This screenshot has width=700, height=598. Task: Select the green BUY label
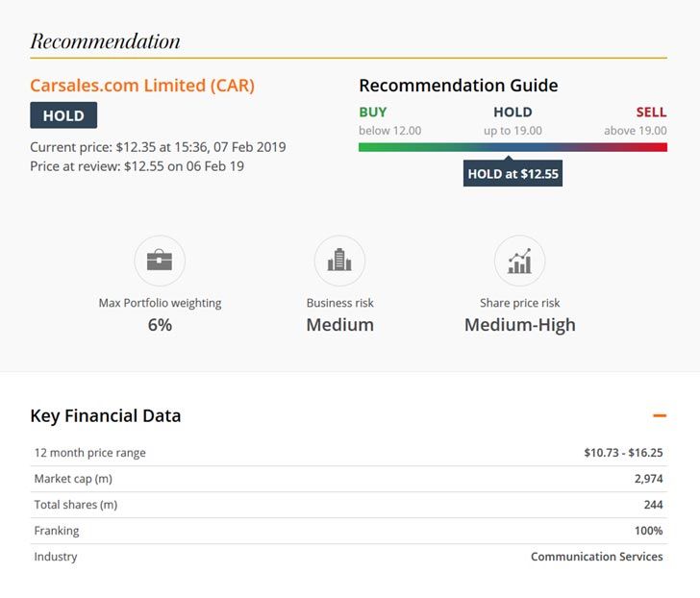pos(373,112)
